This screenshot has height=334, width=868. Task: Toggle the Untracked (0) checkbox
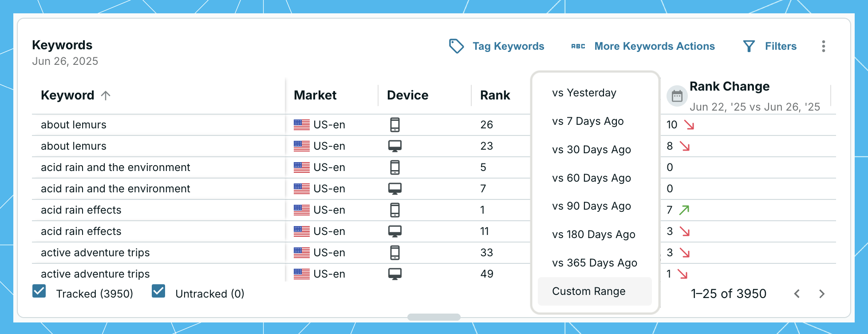tap(158, 291)
